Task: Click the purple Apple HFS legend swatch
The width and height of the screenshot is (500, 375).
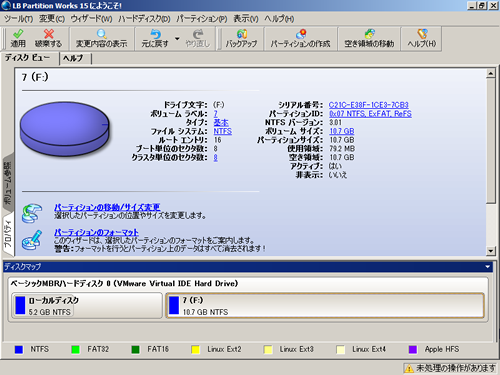Action: [413, 349]
